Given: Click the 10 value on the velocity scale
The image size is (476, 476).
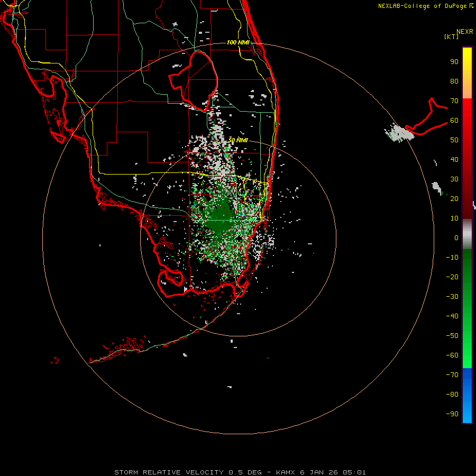Looking at the screenshot, I should (x=454, y=218).
